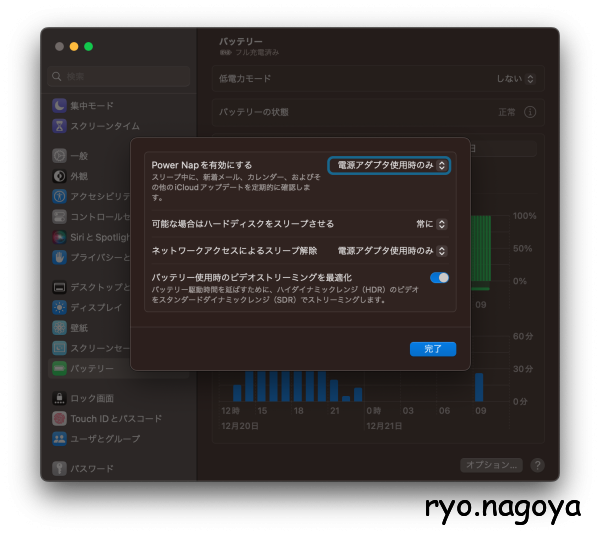This screenshot has height=535, width=600.
Task: Click the 集中モード moon icon
Action: coord(60,106)
